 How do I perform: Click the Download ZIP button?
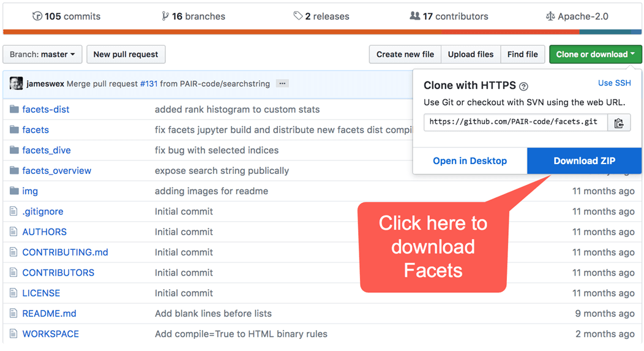[584, 161]
